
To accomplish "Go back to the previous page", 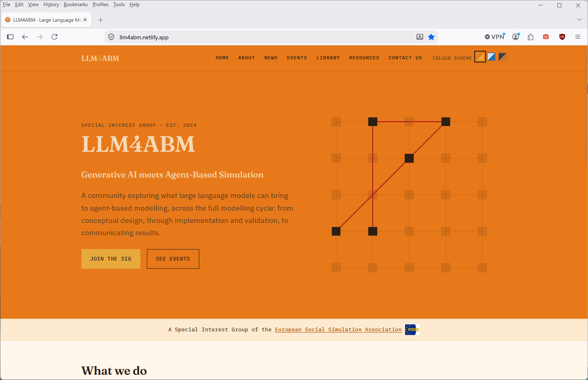I will [x=25, y=37].
